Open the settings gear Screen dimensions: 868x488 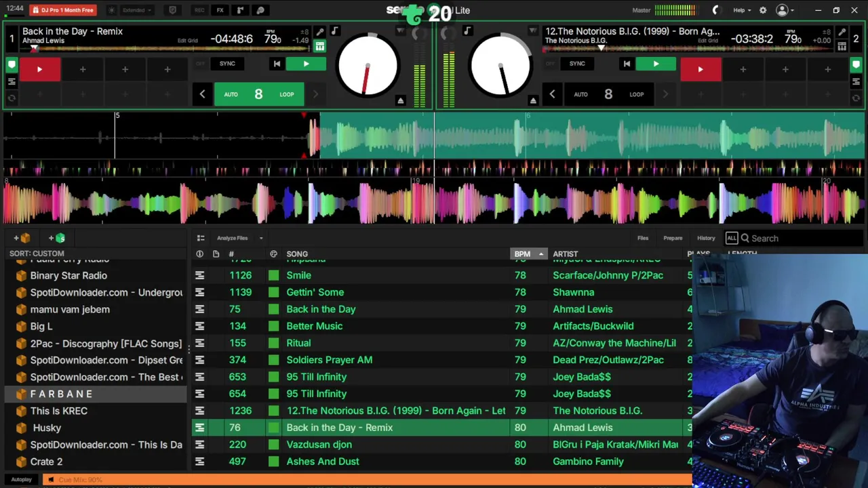coord(763,10)
